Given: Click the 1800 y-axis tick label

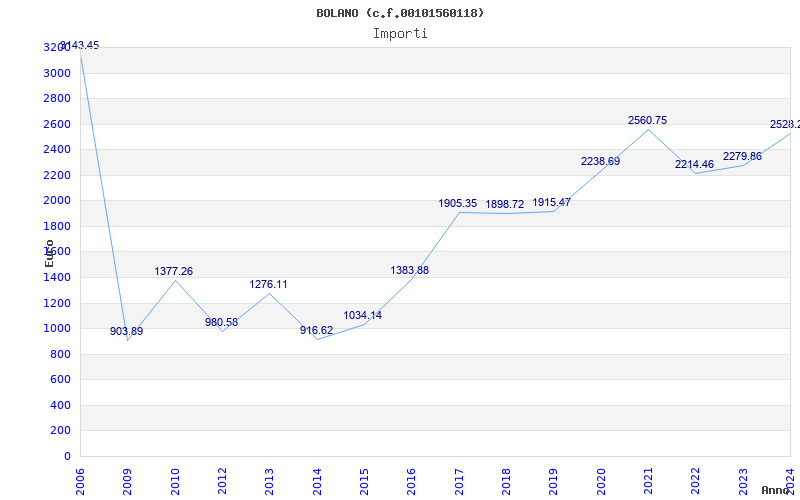Looking at the screenshot, I should pyautogui.click(x=57, y=226).
